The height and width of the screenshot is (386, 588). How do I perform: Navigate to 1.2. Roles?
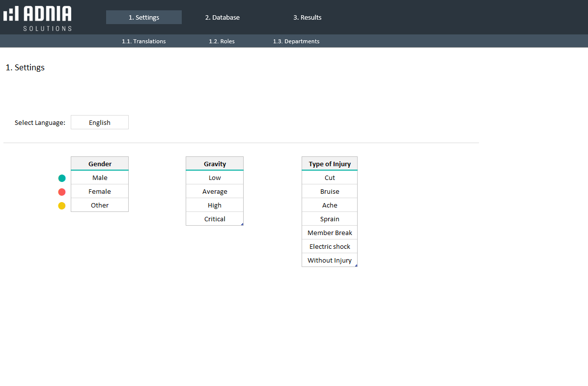pyautogui.click(x=222, y=41)
